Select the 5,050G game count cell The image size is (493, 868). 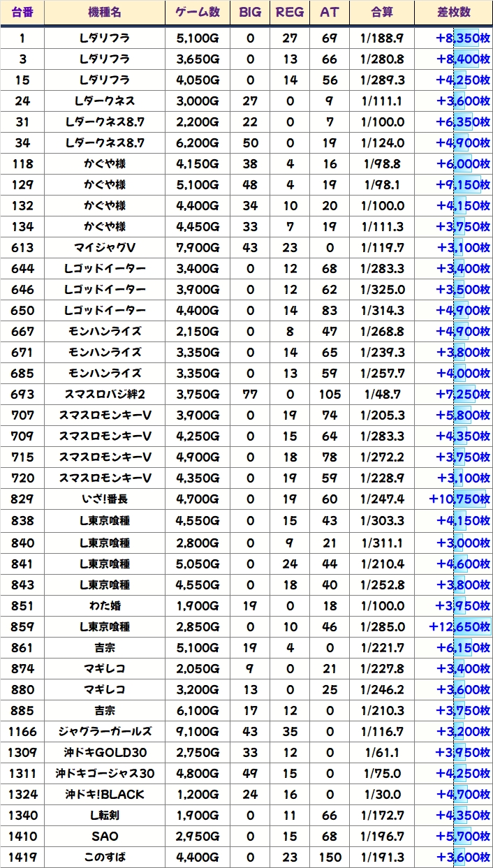click(x=198, y=564)
